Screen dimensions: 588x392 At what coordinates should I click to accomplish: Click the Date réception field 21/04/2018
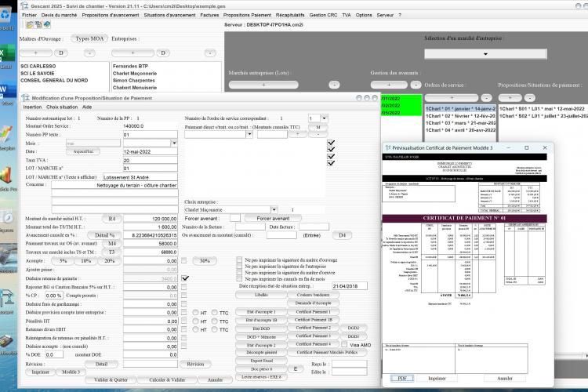click(350, 286)
